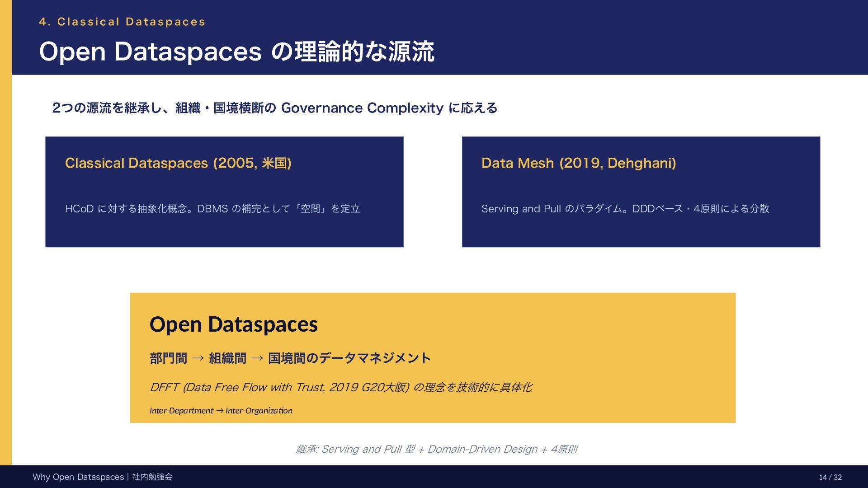Select the Classical Dataspaces (2005, 米国) card heading

click(178, 163)
